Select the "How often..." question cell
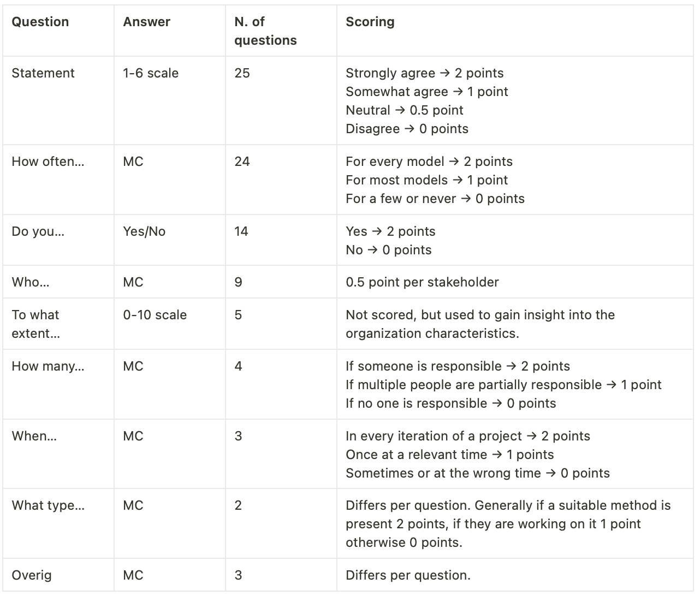Image resolution: width=700 pixels, height=596 pixels. coord(48,162)
